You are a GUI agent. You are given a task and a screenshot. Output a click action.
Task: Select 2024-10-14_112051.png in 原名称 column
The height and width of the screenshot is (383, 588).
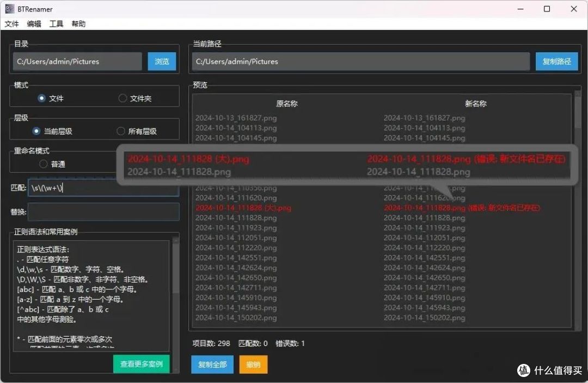[236, 238]
